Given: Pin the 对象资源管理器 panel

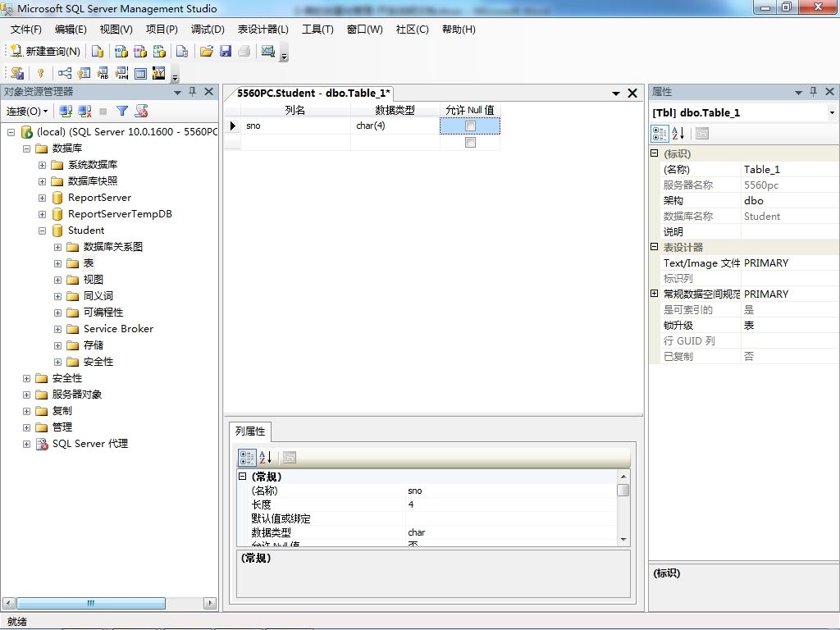Looking at the screenshot, I should tap(192, 92).
